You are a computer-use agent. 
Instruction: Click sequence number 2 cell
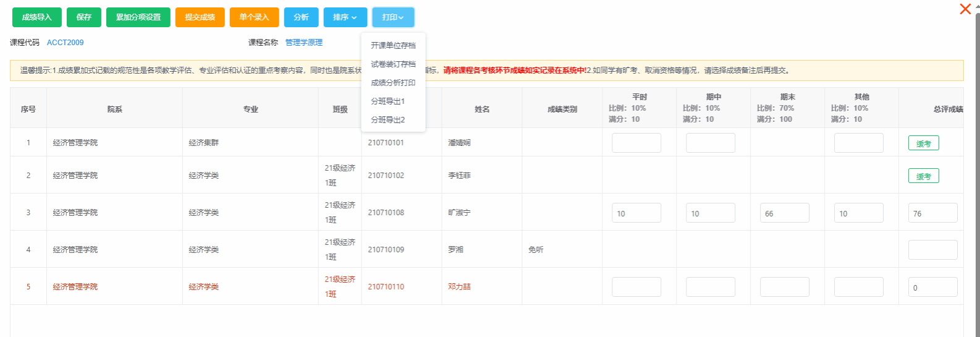(28, 176)
